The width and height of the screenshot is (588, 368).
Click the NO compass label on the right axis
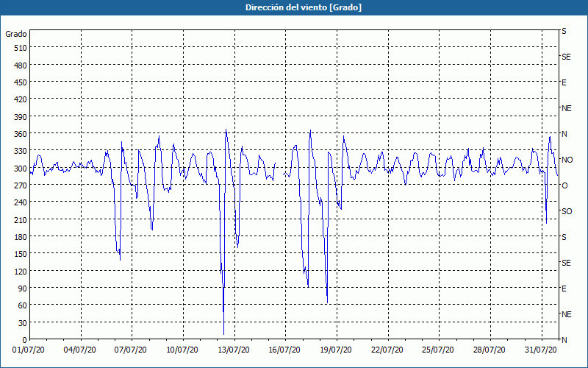[567, 160]
